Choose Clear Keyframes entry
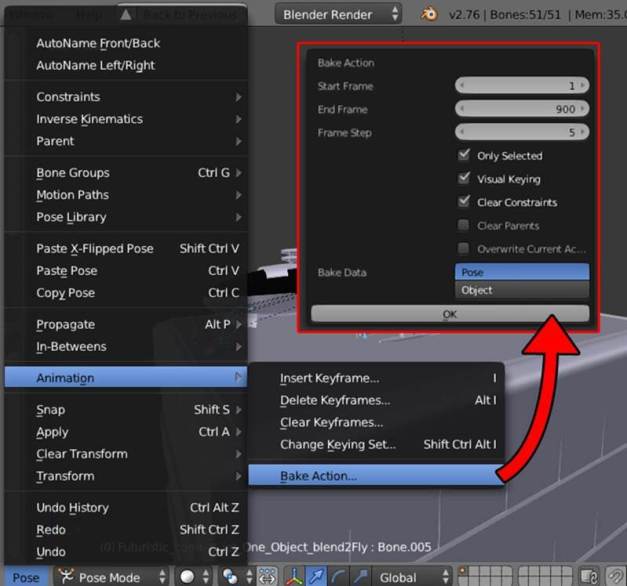627x586 pixels. click(376, 422)
